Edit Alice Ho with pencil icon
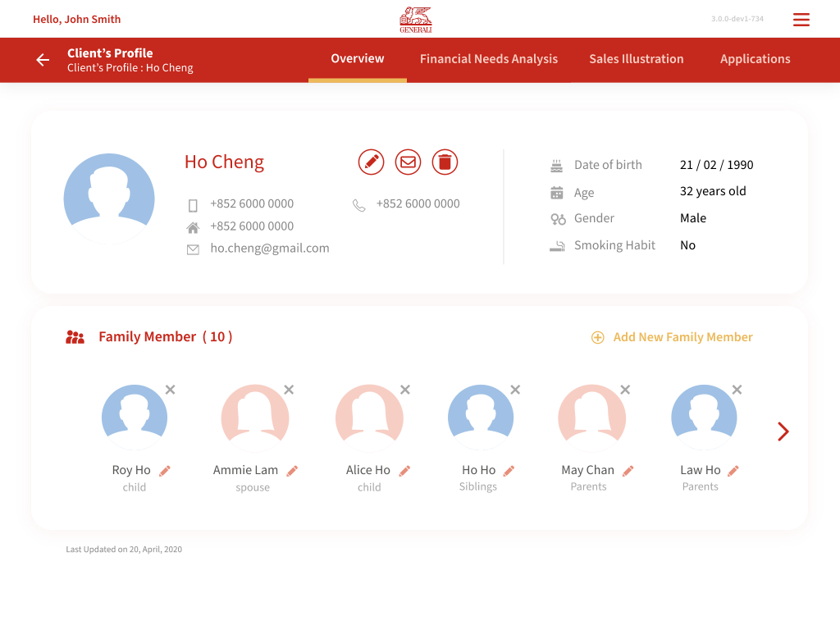 [x=404, y=471]
